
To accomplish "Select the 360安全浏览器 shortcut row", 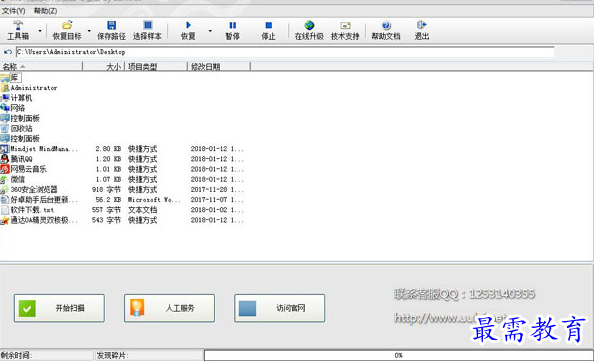I will [122, 190].
